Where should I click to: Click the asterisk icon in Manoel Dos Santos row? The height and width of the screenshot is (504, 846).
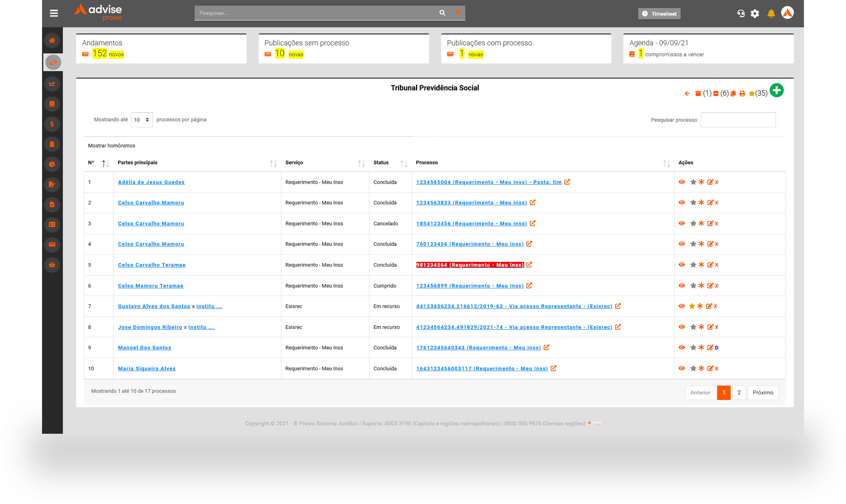(701, 348)
